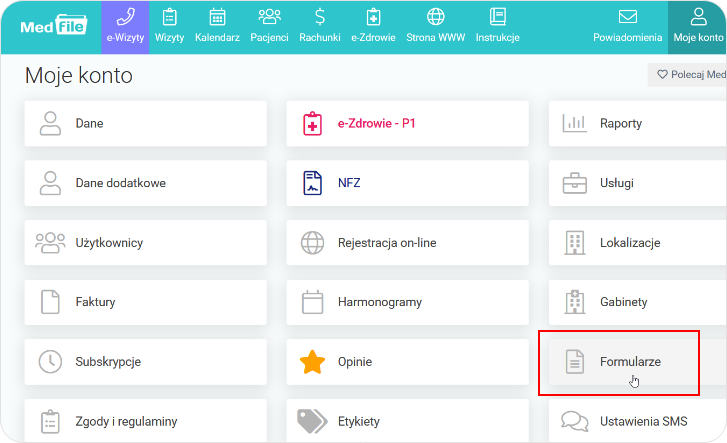Open the Dane account tile
Image resolution: width=727 pixels, height=443 pixels.
(146, 124)
